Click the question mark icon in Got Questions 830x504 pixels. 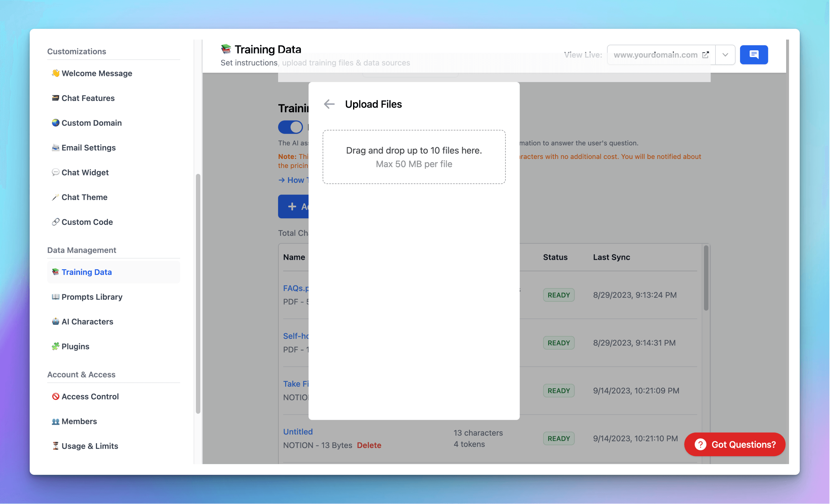click(x=700, y=444)
